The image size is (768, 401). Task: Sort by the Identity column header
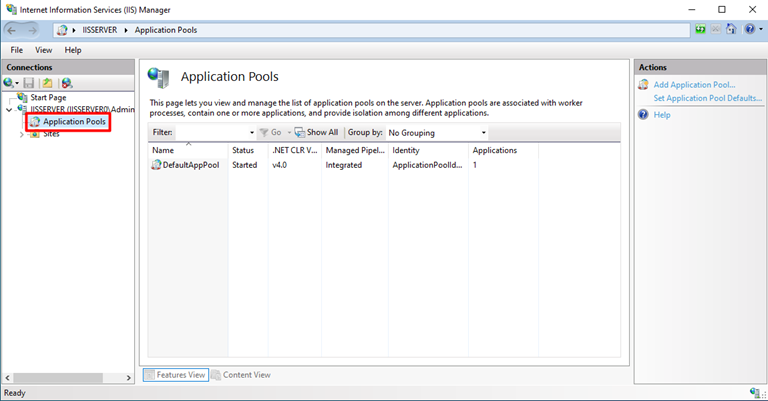[428, 150]
